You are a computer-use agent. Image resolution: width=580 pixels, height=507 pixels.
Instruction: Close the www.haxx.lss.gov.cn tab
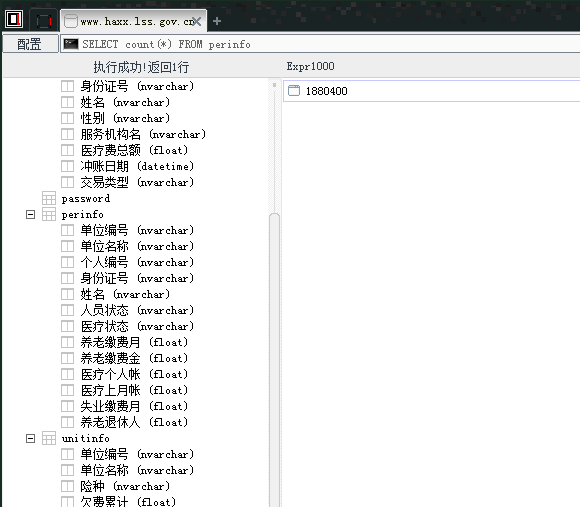pyautogui.click(x=197, y=21)
